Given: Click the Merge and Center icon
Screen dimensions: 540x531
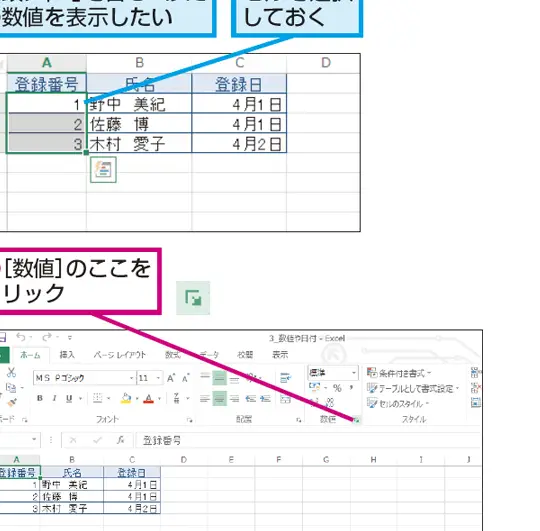Looking at the screenshot, I should coord(285,399).
